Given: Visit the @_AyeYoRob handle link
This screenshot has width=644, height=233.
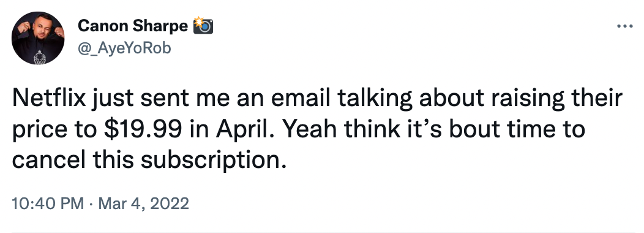Looking at the screenshot, I should click(124, 48).
